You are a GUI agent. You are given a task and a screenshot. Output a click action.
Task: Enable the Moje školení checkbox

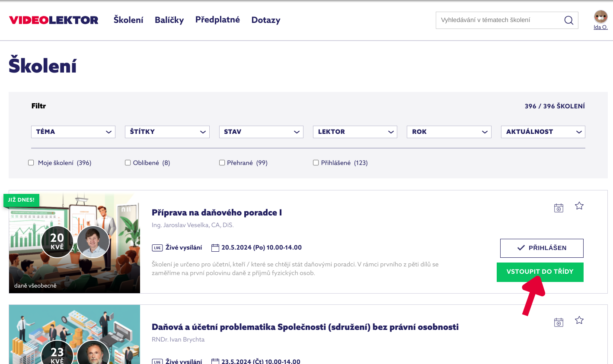[31, 163]
